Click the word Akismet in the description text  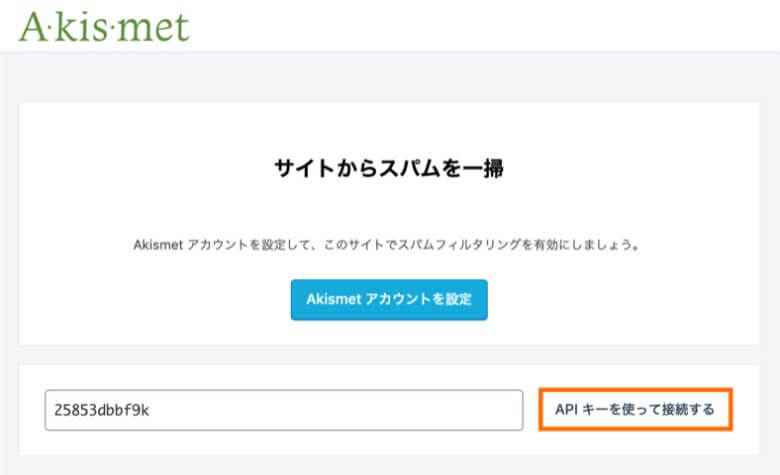[x=157, y=244]
